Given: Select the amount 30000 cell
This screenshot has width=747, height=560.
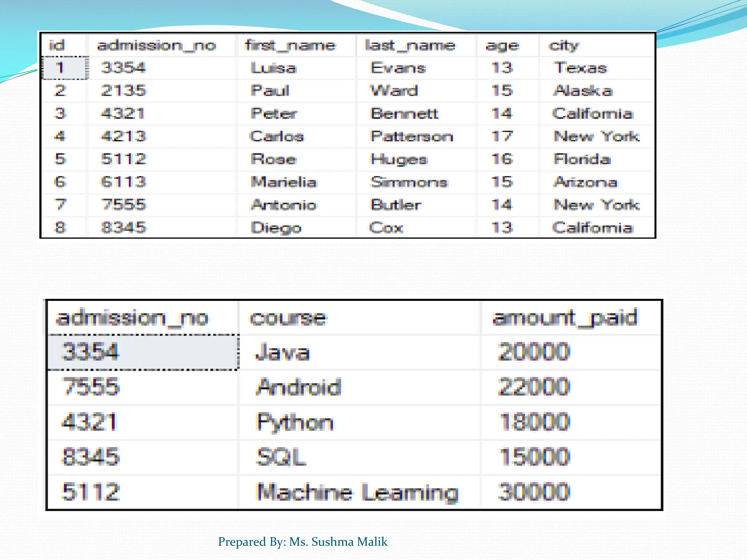Looking at the screenshot, I should coord(534,492).
